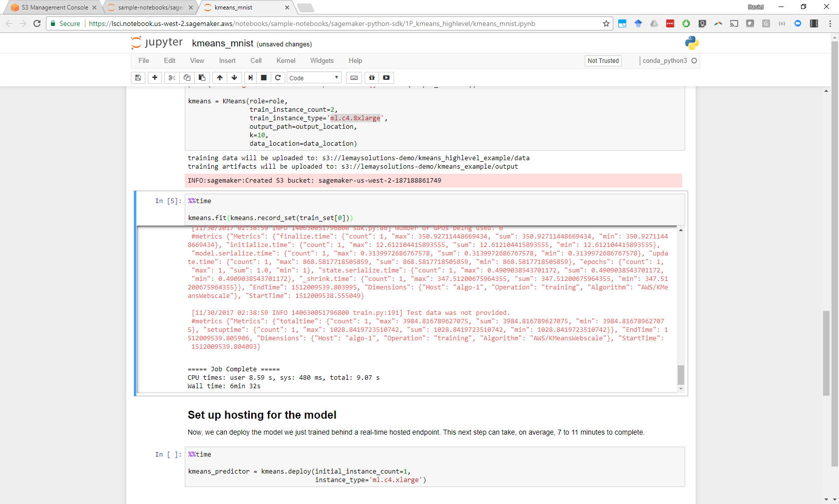Viewport: 839px width, 504px height.
Task: Click the red LastPass extension icon
Action: pyautogui.click(x=670, y=23)
